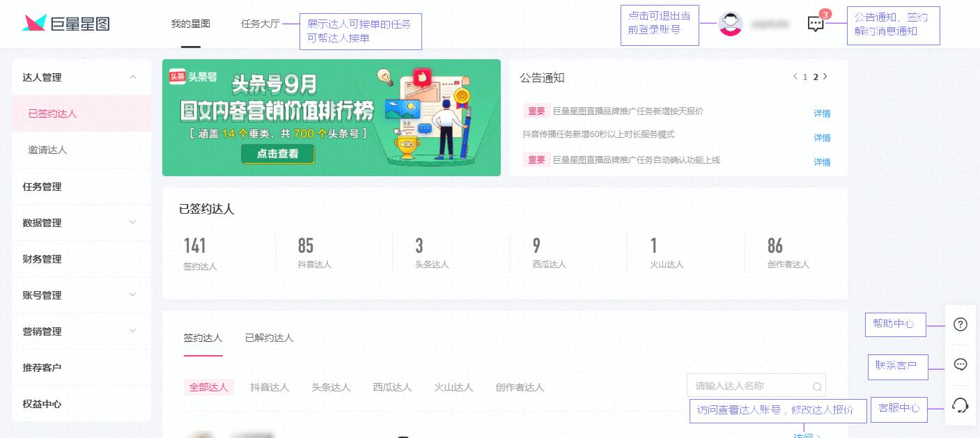Focus the 请输入达人名称 search field
Image resolution: width=980 pixels, height=438 pixels.
(756, 386)
